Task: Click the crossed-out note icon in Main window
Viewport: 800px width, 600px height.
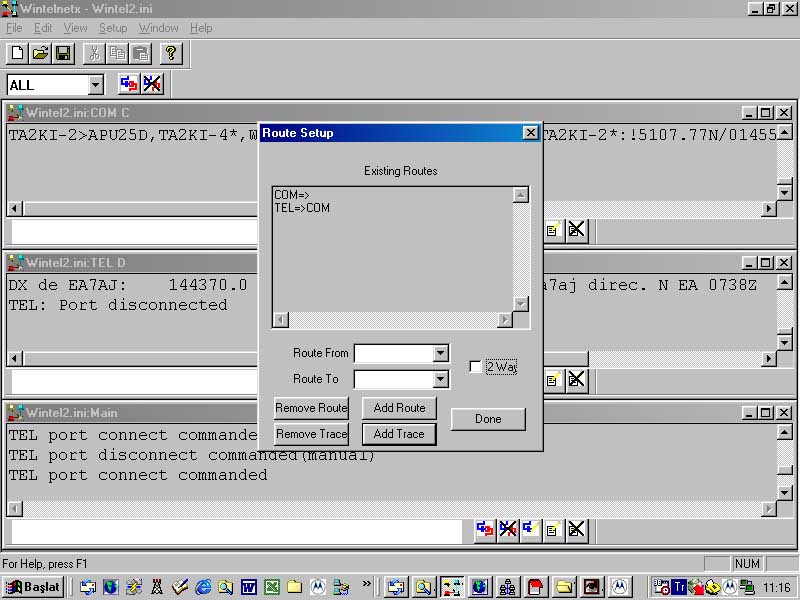Action: click(577, 530)
